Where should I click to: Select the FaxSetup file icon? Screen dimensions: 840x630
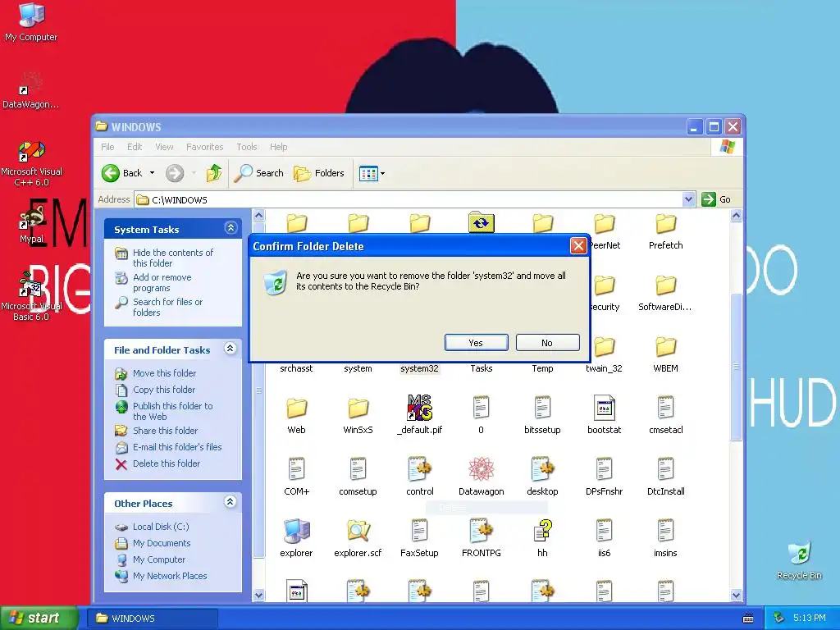(x=419, y=531)
